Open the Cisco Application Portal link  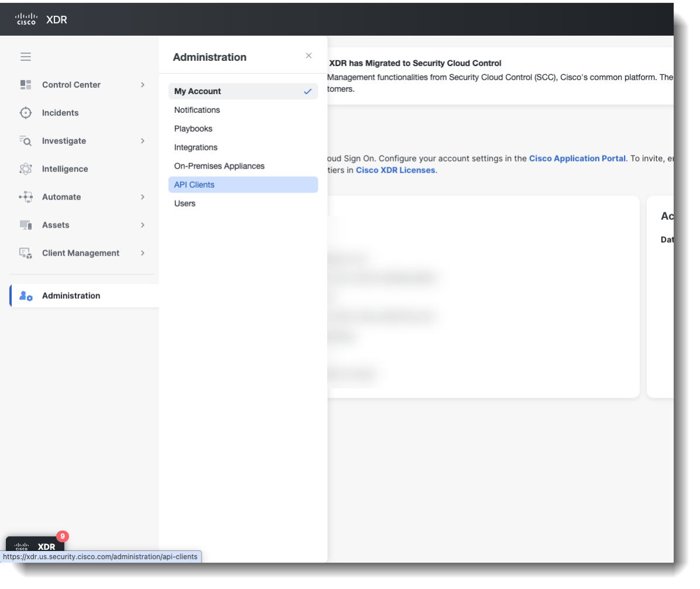(x=577, y=159)
